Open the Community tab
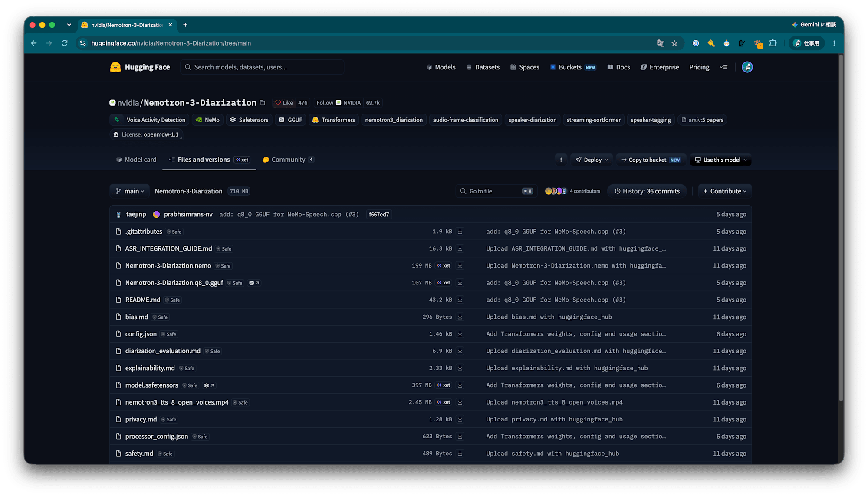Screen dimensions: 868x496 pyautogui.click(x=288, y=160)
